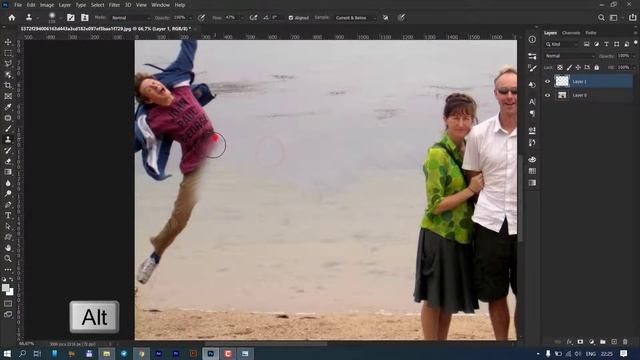Toggle the Brush Settings panel button
This screenshot has width=640, height=360.
[x=71, y=18]
